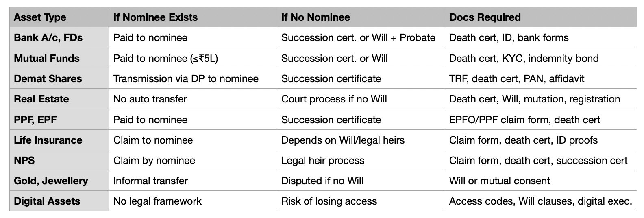Select the Life Insurance row label
Screen dimensions: 644x218
point(48,140)
